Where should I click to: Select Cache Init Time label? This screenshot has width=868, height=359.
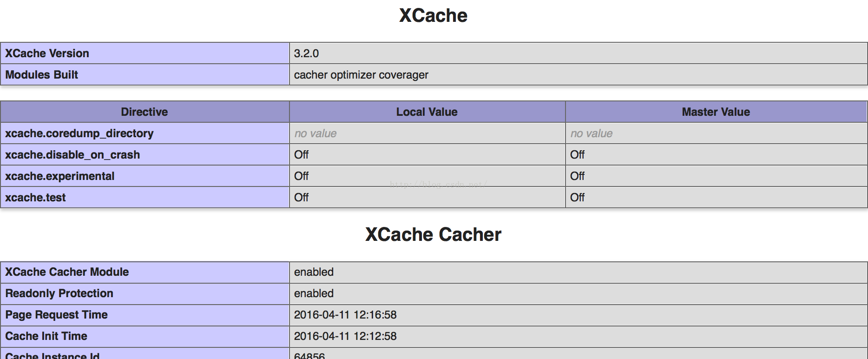tap(46, 336)
